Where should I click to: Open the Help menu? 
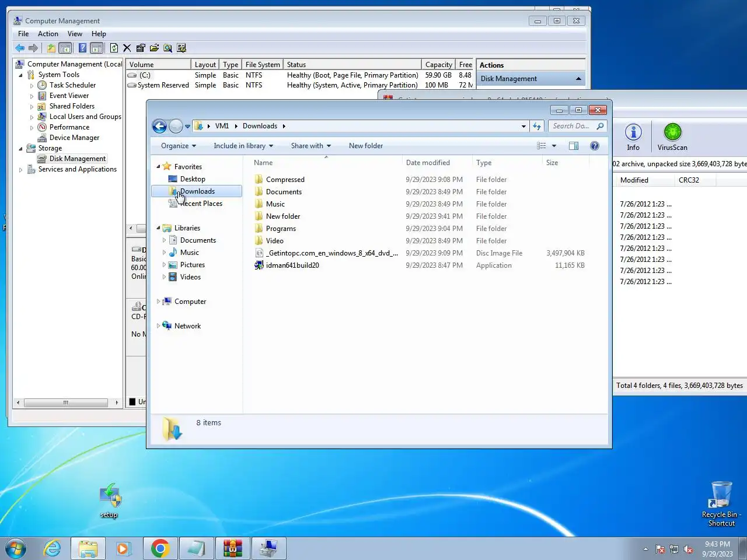point(99,34)
